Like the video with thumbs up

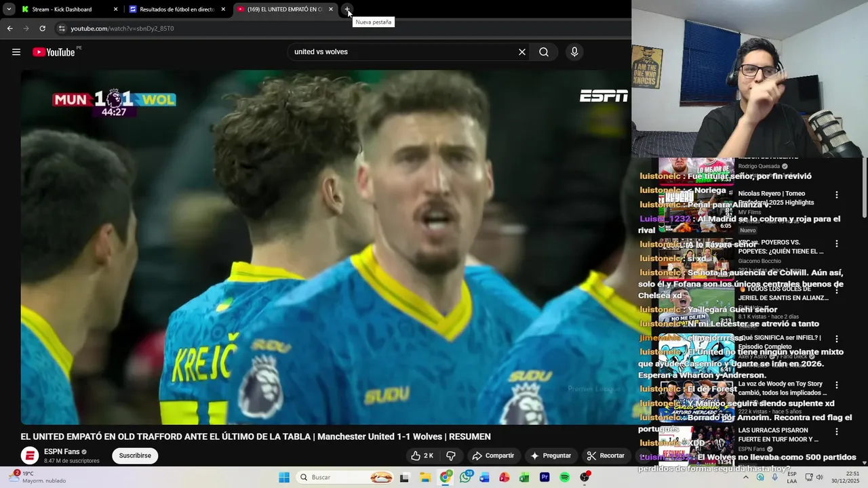coord(422,455)
